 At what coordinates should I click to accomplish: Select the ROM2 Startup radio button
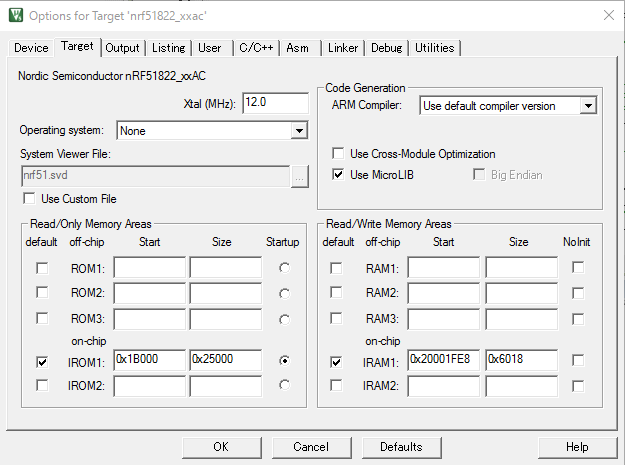point(284,294)
